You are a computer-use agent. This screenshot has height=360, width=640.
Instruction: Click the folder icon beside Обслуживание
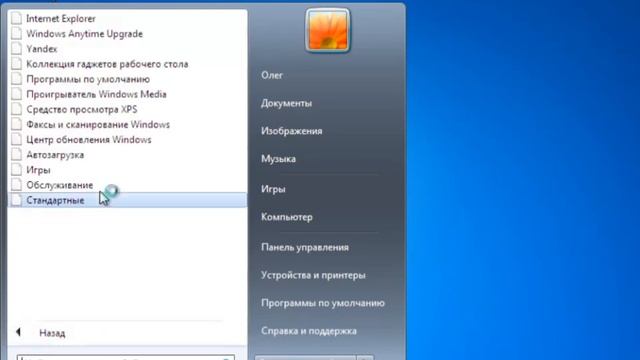16,185
